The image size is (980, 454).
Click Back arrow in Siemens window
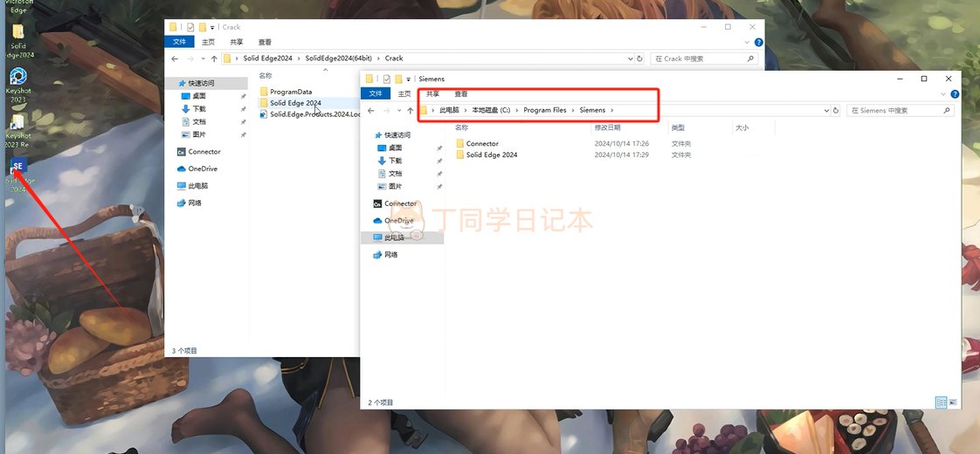click(x=370, y=110)
